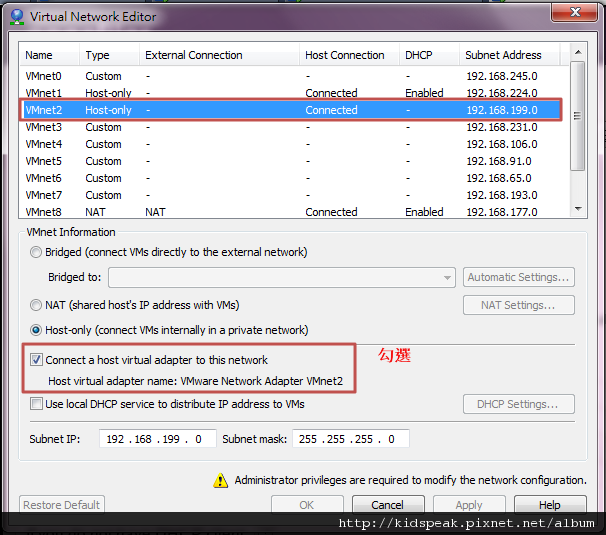Select the Bridged radio button
This screenshot has height=535, width=606.
click(x=36, y=252)
